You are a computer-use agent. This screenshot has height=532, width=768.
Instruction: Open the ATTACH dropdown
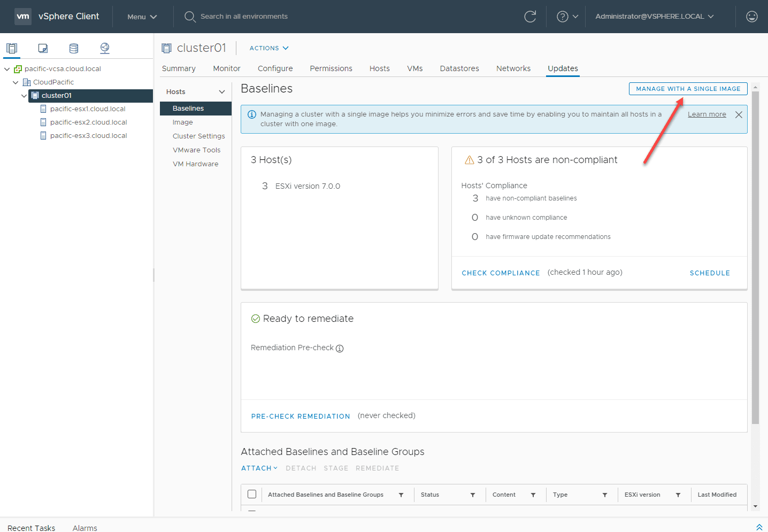click(259, 468)
